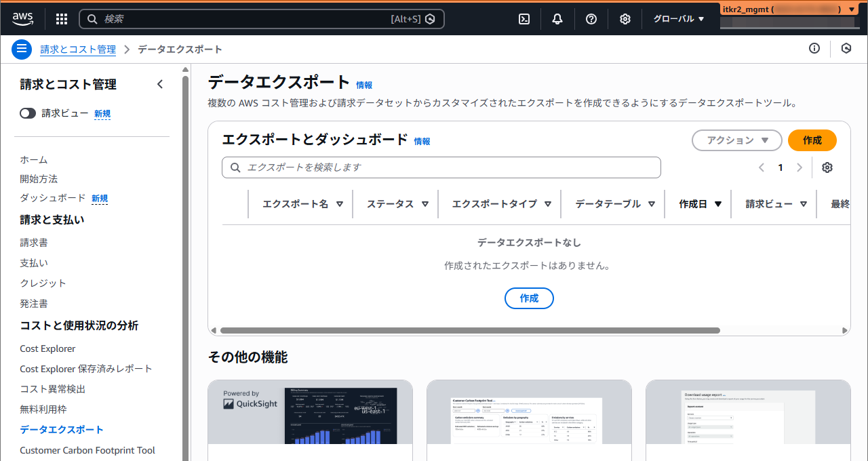Open 請求書 in sidebar
This screenshot has width=868, height=461.
(34, 242)
